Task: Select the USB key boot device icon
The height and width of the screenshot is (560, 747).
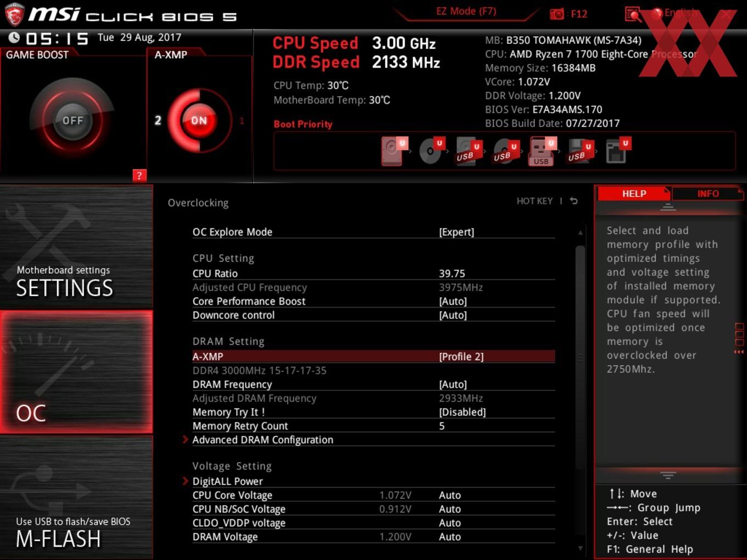Action: (x=542, y=151)
